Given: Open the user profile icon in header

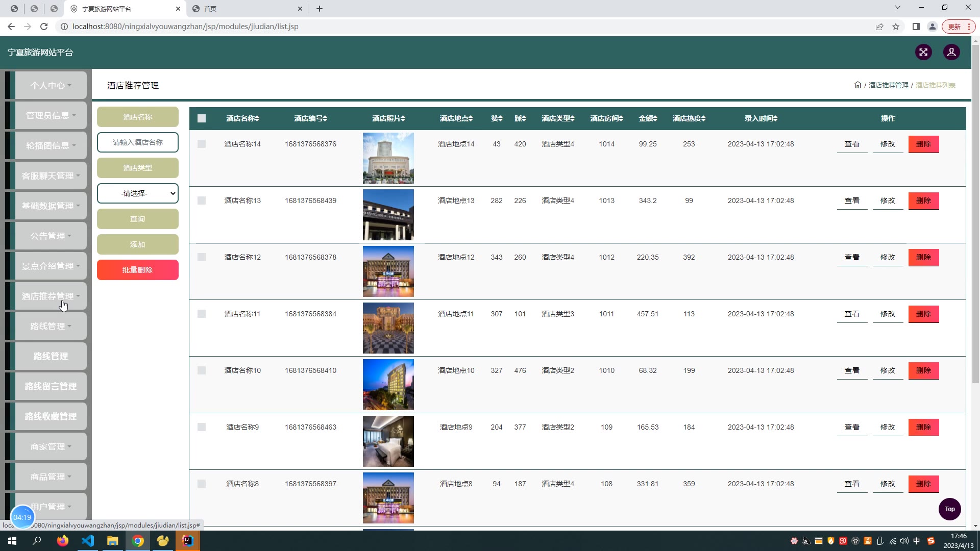Looking at the screenshot, I should pos(951,52).
